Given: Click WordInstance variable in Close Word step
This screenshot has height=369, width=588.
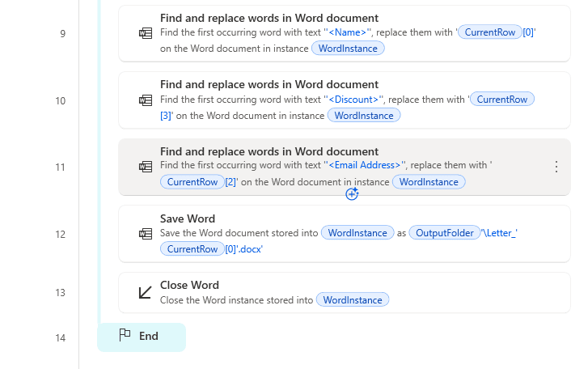Looking at the screenshot, I should click(x=353, y=300).
